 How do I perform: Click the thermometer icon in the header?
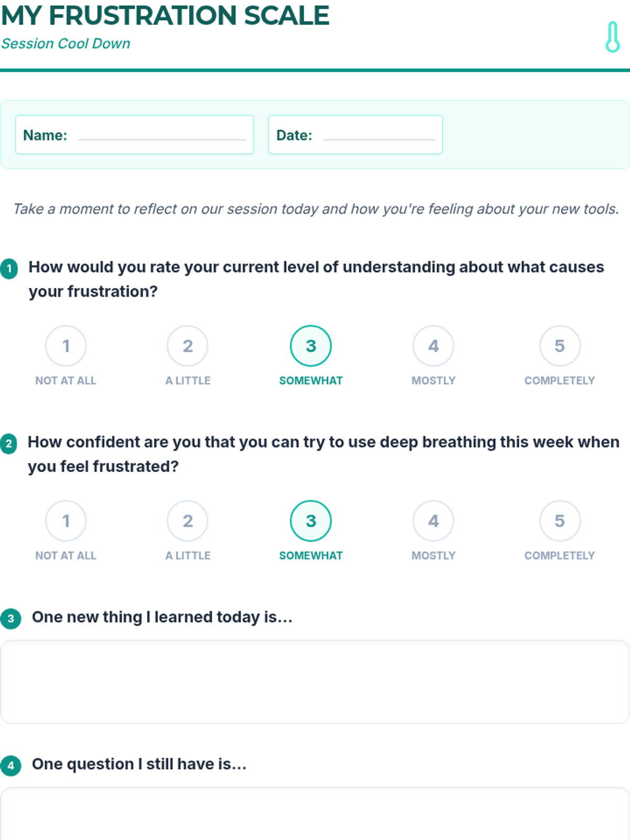[612, 37]
